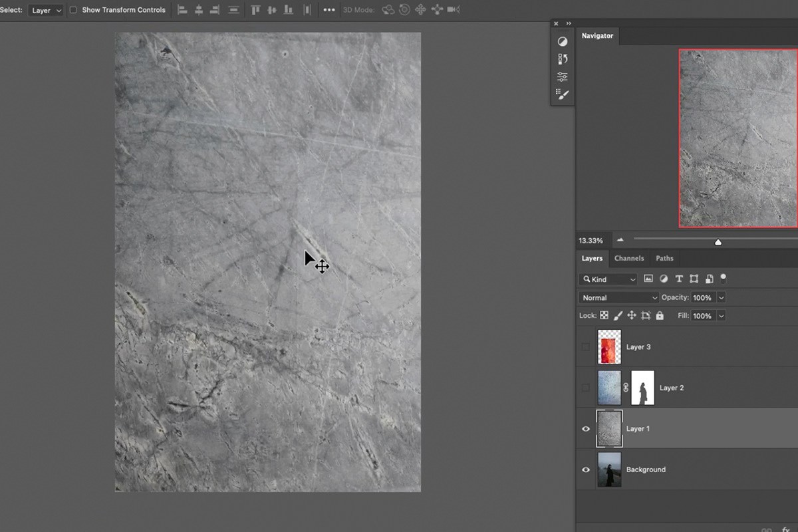Switch to the Paths tab
The width and height of the screenshot is (798, 532).
[x=664, y=258]
